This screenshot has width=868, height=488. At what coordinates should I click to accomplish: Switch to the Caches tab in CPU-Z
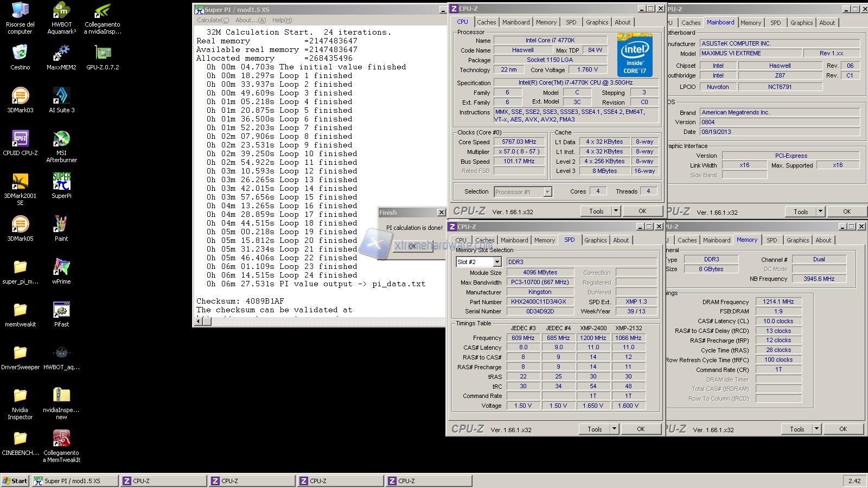[486, 22]
